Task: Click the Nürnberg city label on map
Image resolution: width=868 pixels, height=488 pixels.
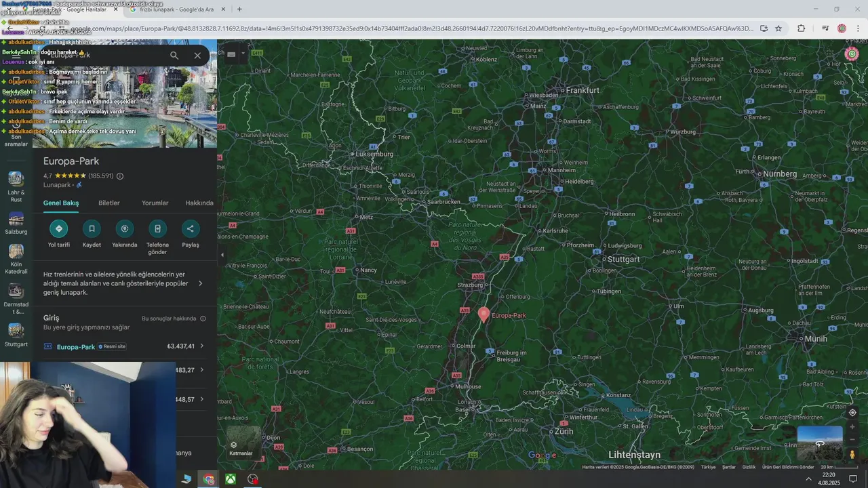Action: (780, 174)
